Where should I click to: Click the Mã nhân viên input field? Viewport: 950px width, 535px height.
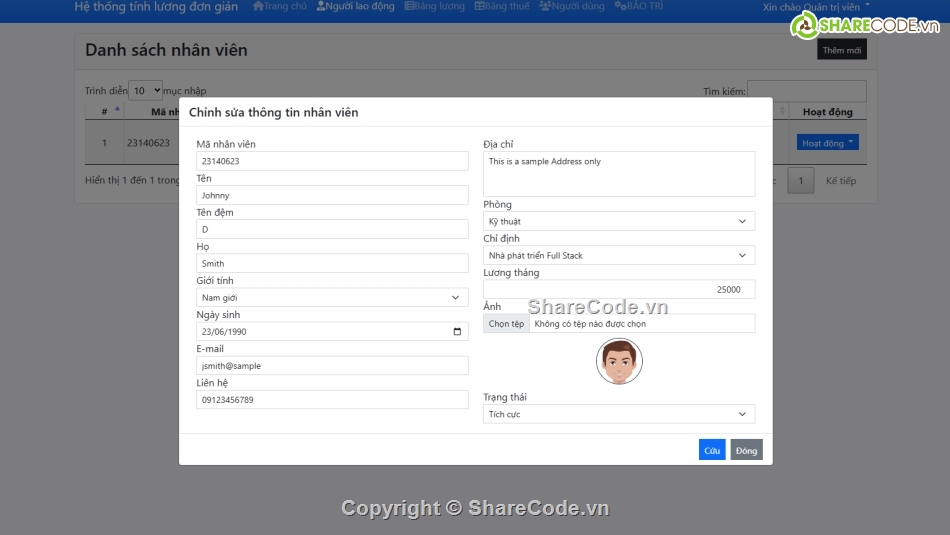tap(332, 161)
